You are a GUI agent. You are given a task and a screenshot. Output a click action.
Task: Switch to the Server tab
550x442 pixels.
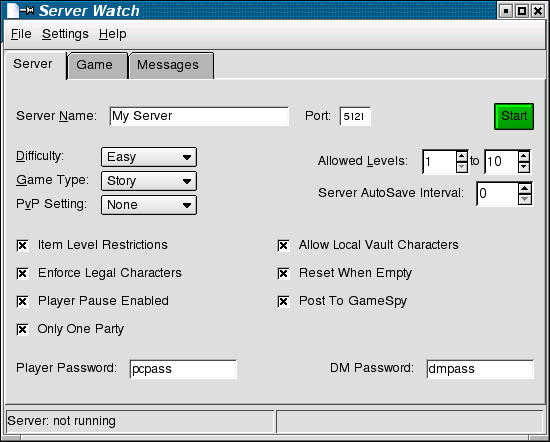tap(35, 65)
